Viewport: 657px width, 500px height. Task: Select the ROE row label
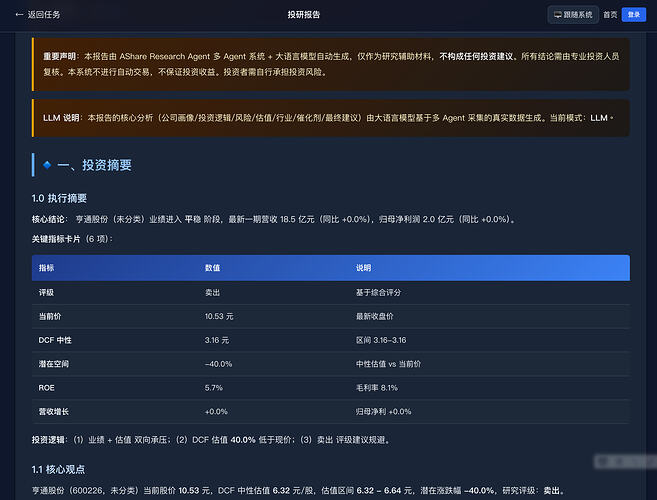47,388
